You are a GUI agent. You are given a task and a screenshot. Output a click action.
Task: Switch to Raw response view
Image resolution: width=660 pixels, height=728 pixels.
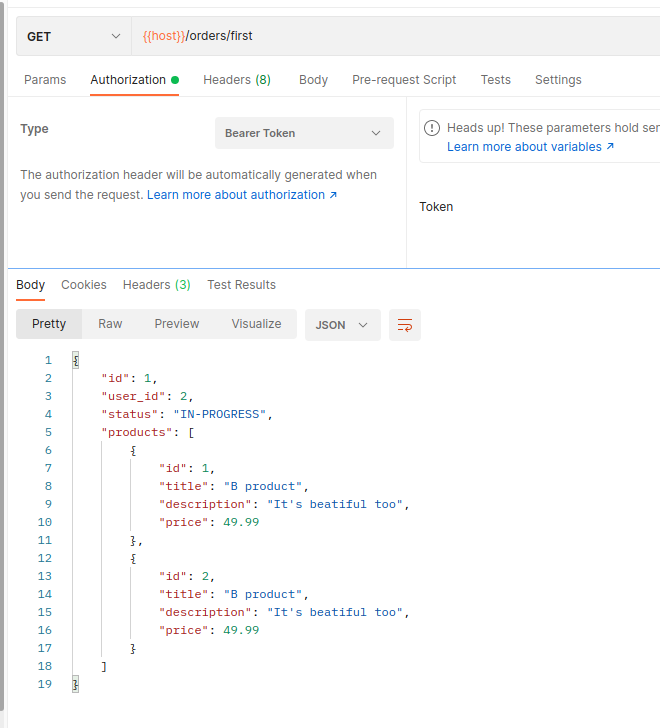tap(110, 324)
